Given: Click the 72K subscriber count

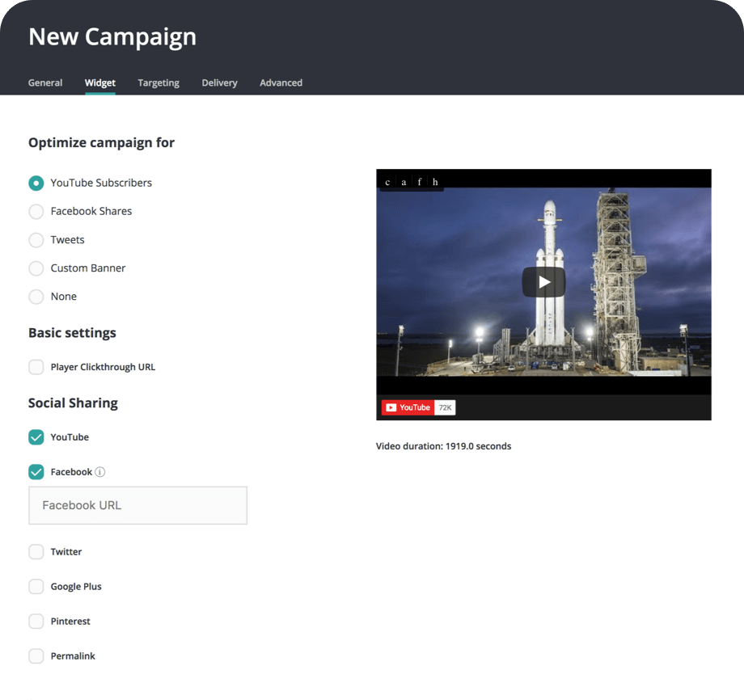Looking at the screenshot, I should click(x=446, y=407).
